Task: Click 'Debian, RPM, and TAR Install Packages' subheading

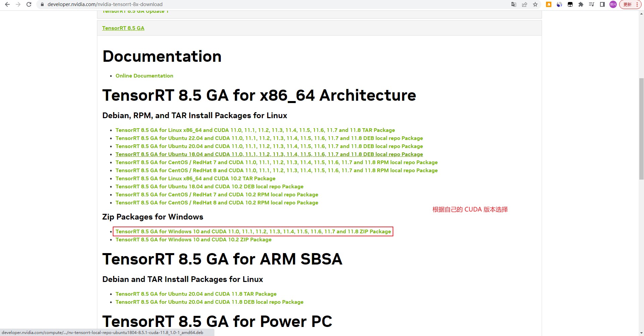Action: 195,115
